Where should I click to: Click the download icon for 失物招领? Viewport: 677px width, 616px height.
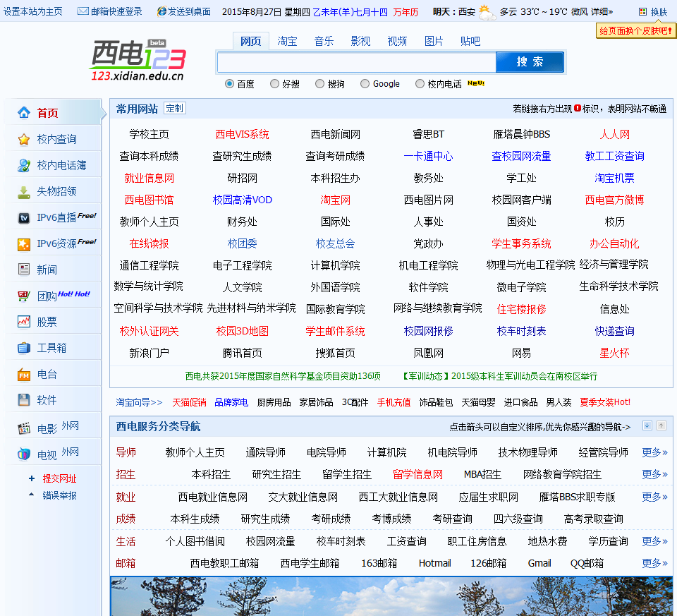pyautogui.click(x=24, y=192)
